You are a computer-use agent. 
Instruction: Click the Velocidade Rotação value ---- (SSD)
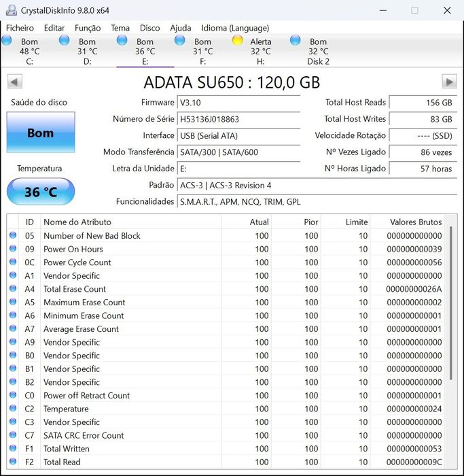coord(423,136)
